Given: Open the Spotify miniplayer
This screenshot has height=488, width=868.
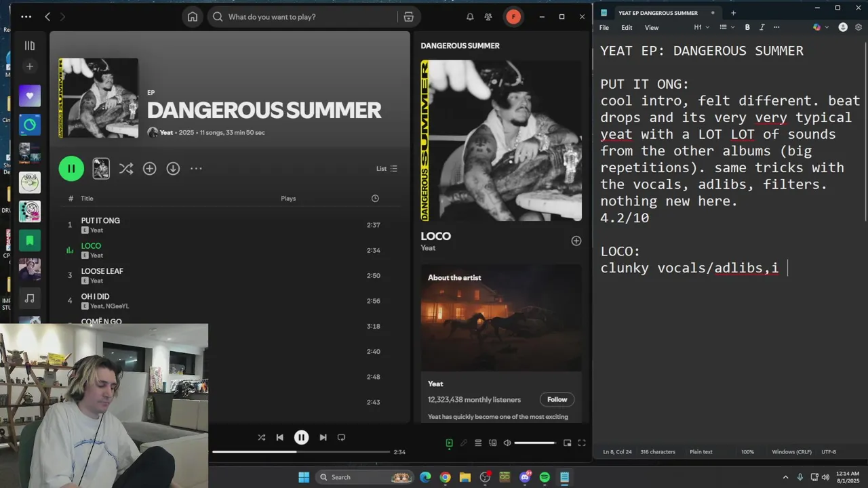Looking at the screenshot, I should click(x=567, y=443).
